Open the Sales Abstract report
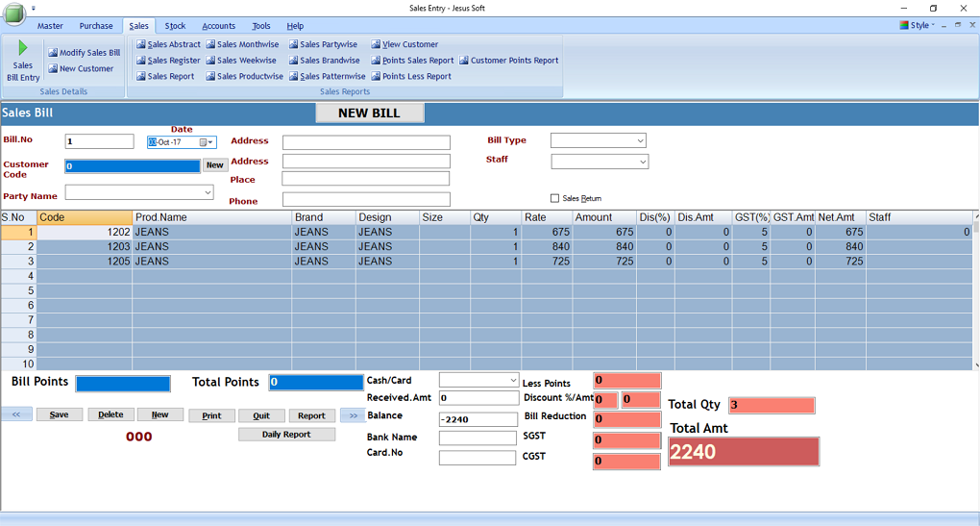The width and height of the screenshot is (980, 526). click(x=168, y=44)
